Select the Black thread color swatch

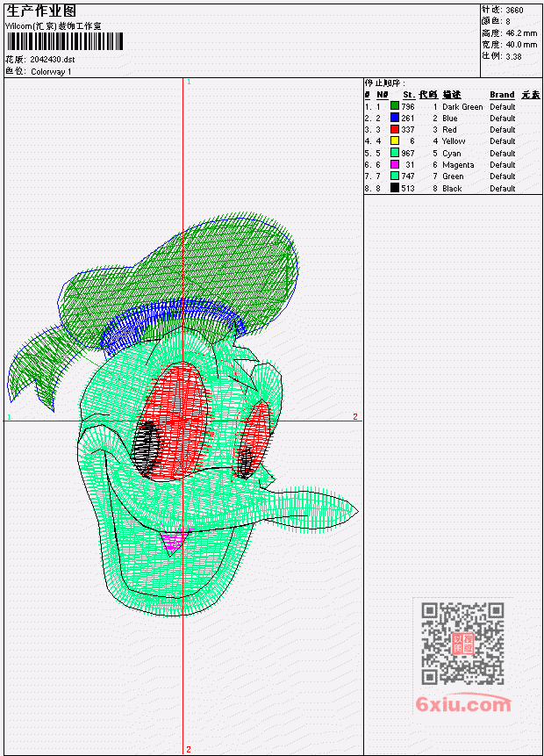click(395, 188)
